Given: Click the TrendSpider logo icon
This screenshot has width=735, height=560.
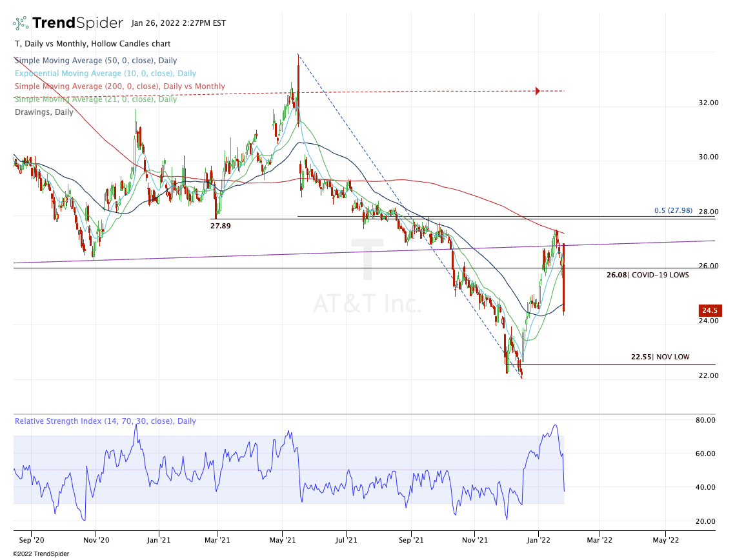Looking at the screenshot, I should click(21, 23).
